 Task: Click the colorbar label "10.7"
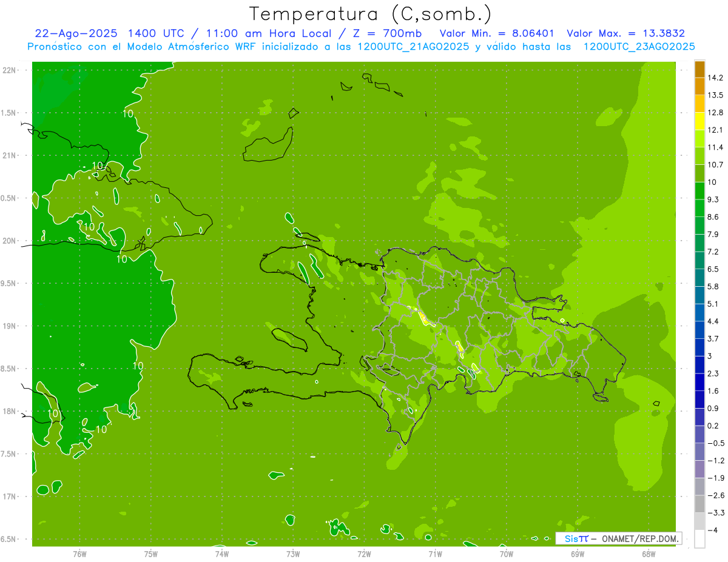[x=715, y=164]
